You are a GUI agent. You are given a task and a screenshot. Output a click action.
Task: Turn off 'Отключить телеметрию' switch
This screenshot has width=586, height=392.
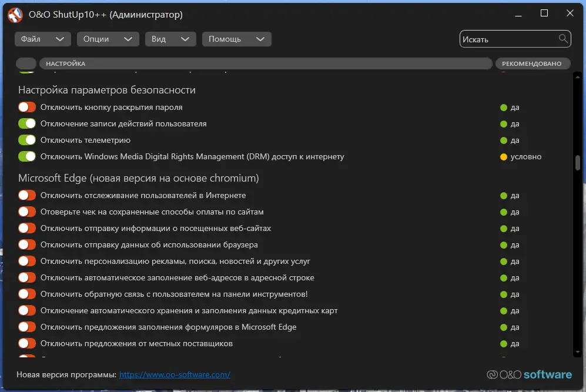[27, 140]
